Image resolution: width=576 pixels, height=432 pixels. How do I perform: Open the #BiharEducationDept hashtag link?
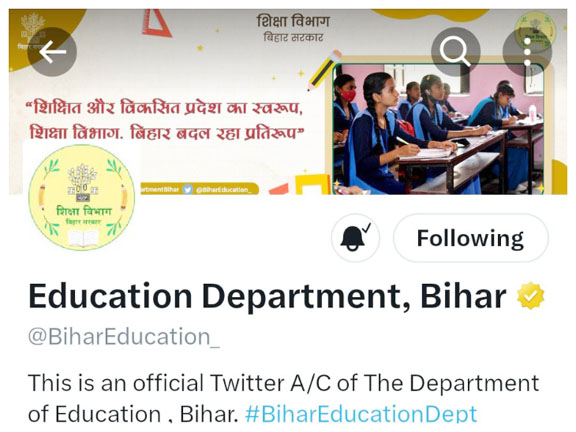(x=361, y=414)
